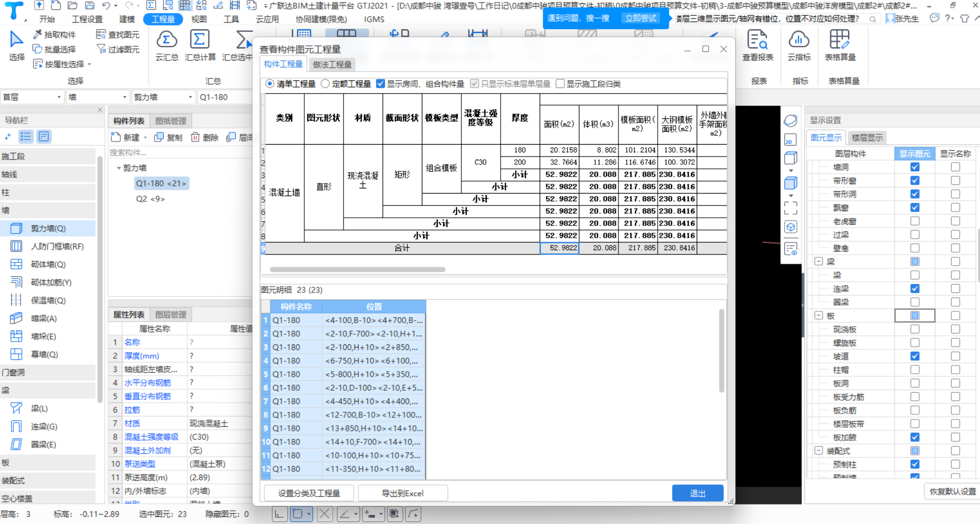
Task: Select the 清单工程量 radio button
Action: (x=270, y=84)
